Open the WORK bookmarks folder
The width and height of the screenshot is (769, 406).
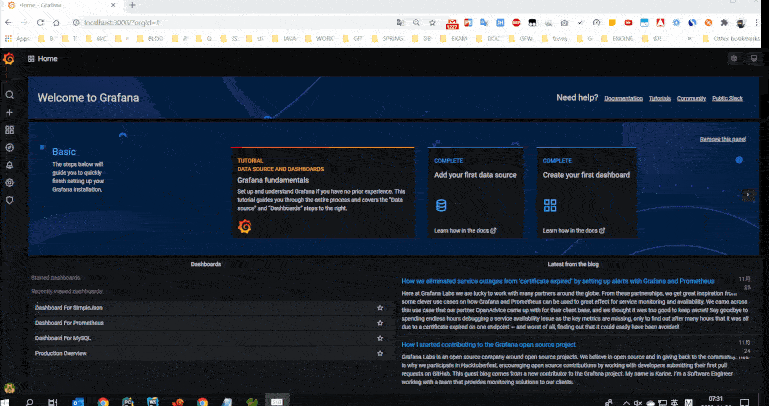[320, 38]
